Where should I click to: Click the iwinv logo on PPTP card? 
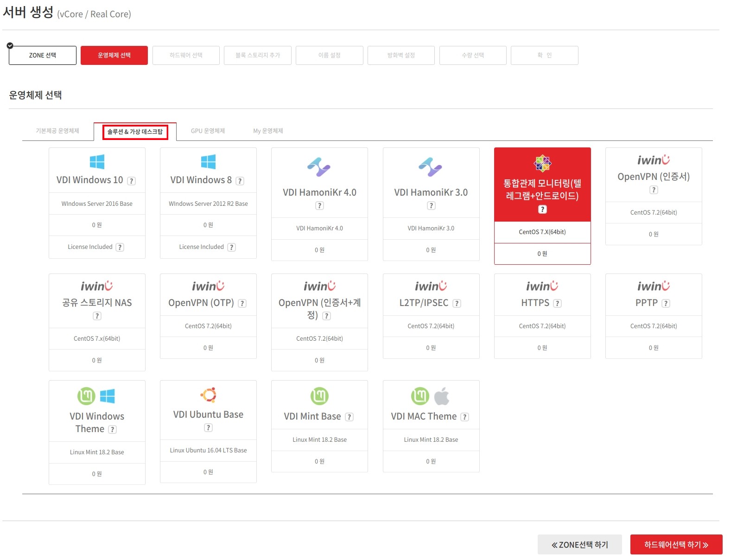pos(654,286)
